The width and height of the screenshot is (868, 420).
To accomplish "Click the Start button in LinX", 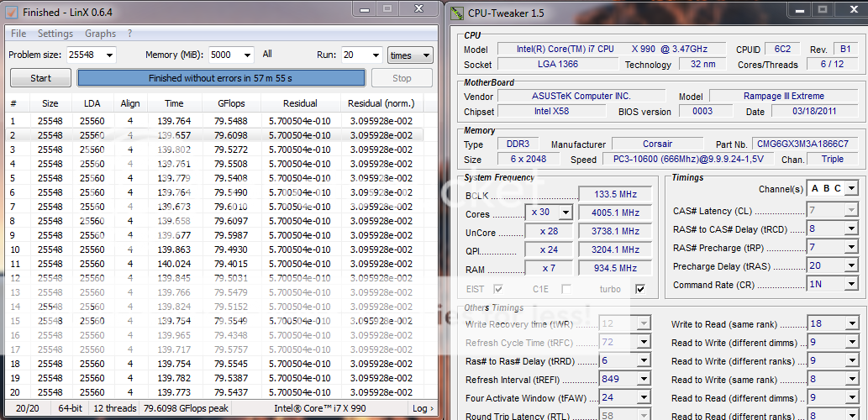I will [40, 78].
